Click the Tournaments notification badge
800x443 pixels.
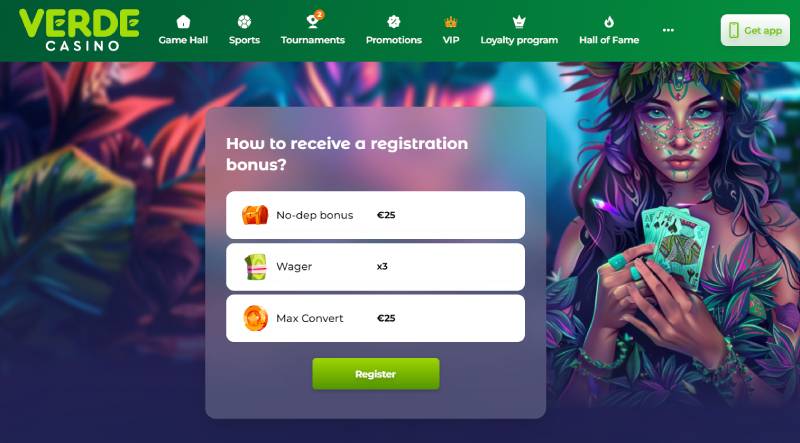point(319,14)
